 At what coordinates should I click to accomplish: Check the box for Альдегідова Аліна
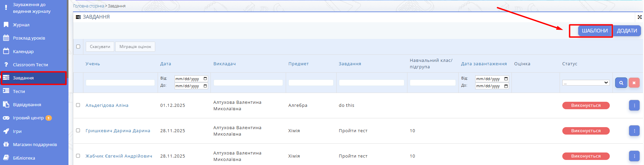tap(78, 105)
